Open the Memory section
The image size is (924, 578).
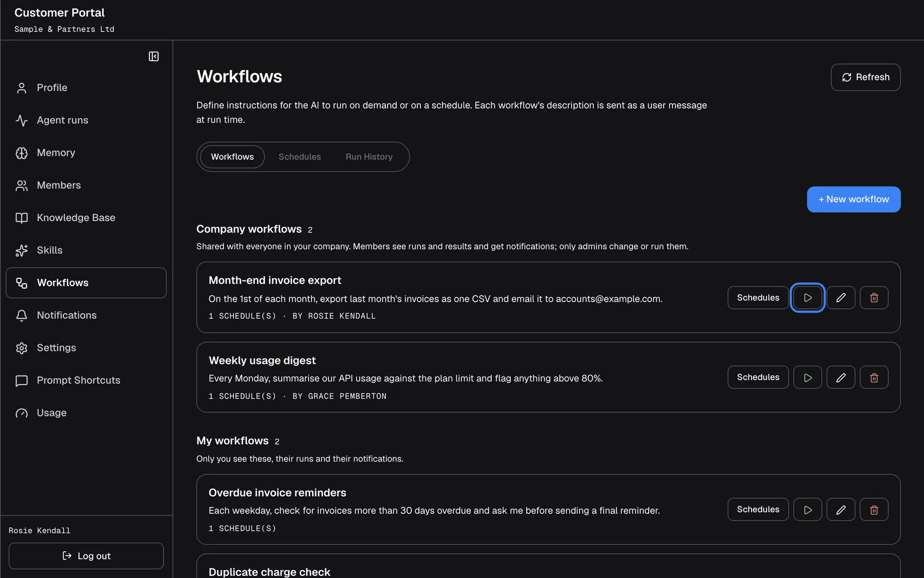[86, 153]
